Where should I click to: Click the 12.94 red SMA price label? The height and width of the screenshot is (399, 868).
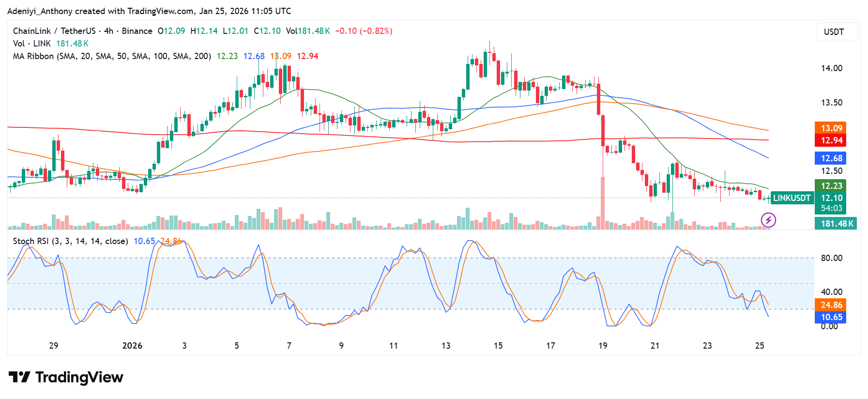tap(831, 140)
